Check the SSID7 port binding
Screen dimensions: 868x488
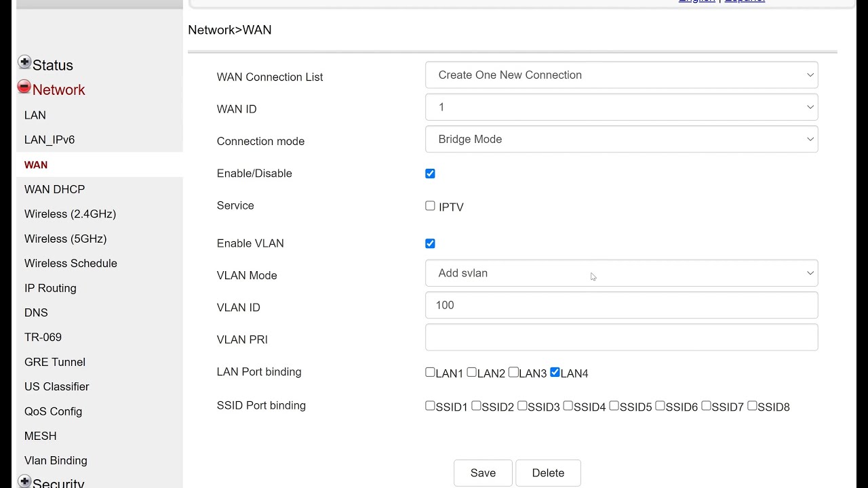706,406
